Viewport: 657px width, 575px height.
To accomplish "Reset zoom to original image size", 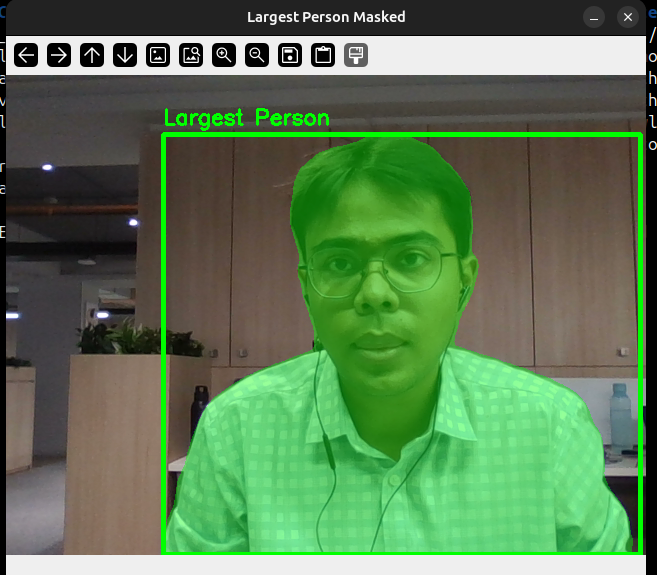I will click(x=158, y=55).
